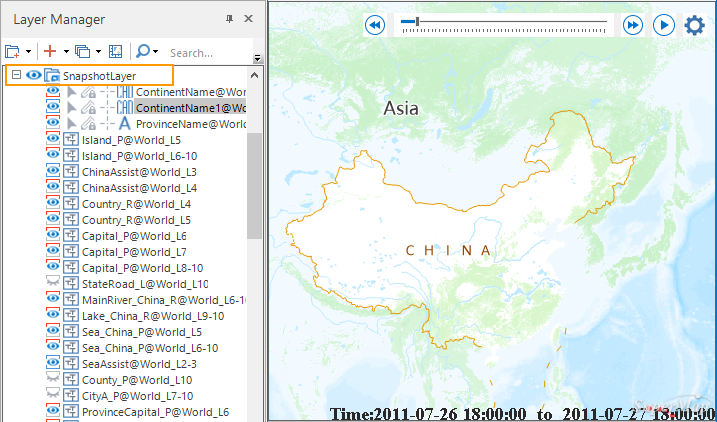
Task: Toggle visibility of StateRoad_L@World_L10 layer
Action: click(x=54, y=283)
